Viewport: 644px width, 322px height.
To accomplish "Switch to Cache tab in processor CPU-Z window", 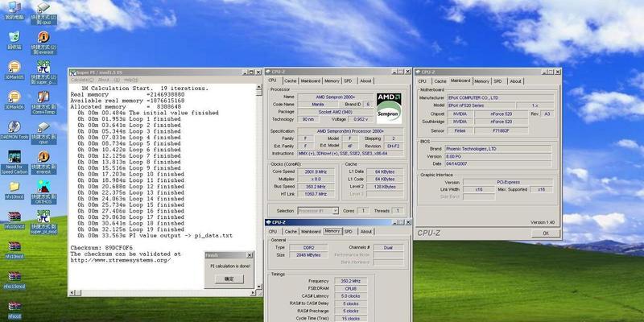I will 290,81.
